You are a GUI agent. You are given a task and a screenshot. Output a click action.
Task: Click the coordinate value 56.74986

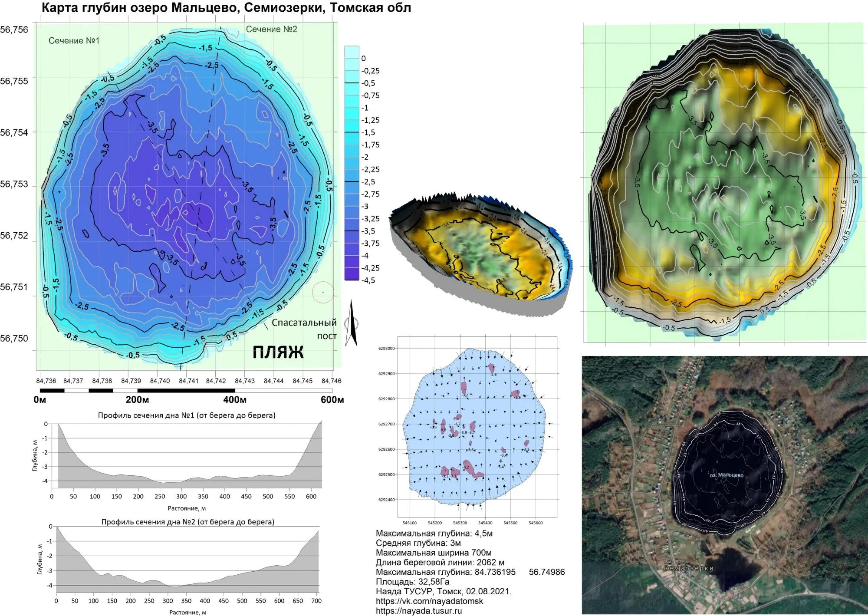[x=547, y=572]
